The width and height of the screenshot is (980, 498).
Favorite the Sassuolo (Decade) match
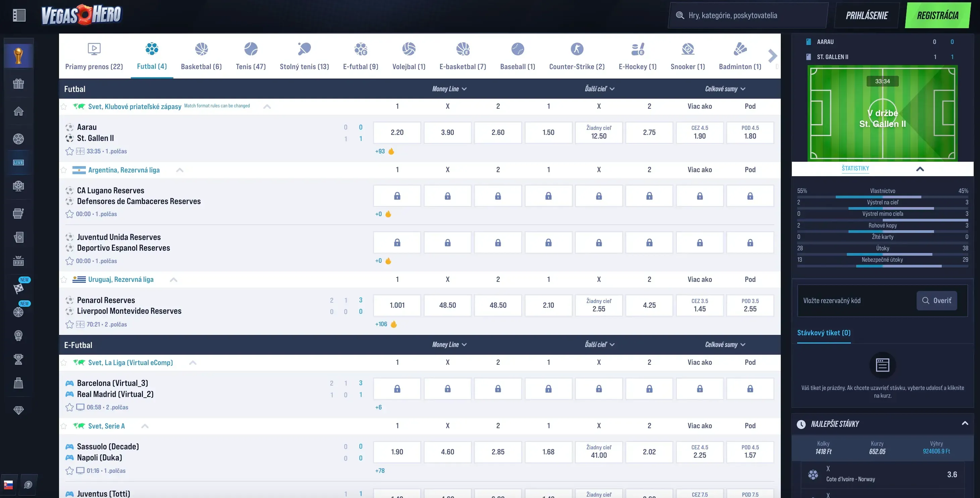pos(70,470)
